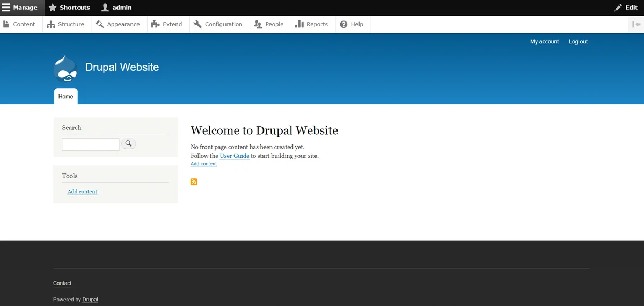Open the Contact footer link

(62, 283)
